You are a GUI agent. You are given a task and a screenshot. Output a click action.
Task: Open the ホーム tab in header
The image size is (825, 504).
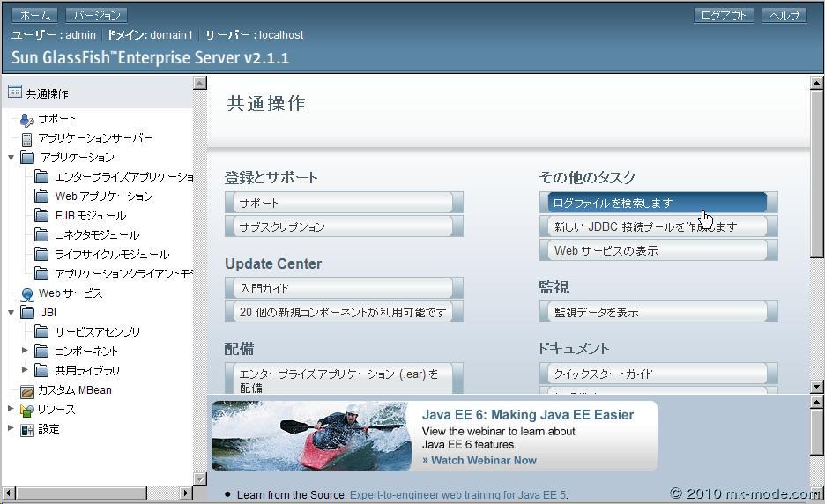click(x=35, y=15)
